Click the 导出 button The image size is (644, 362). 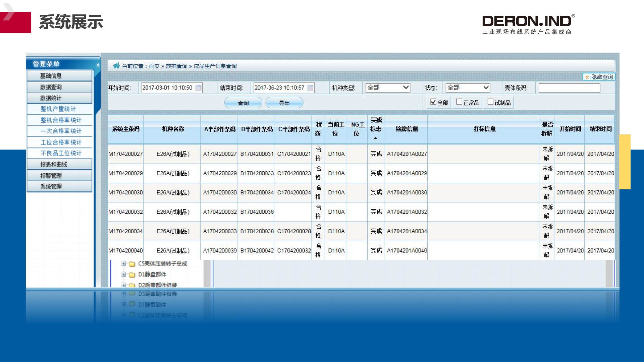(x=284, y=103)
